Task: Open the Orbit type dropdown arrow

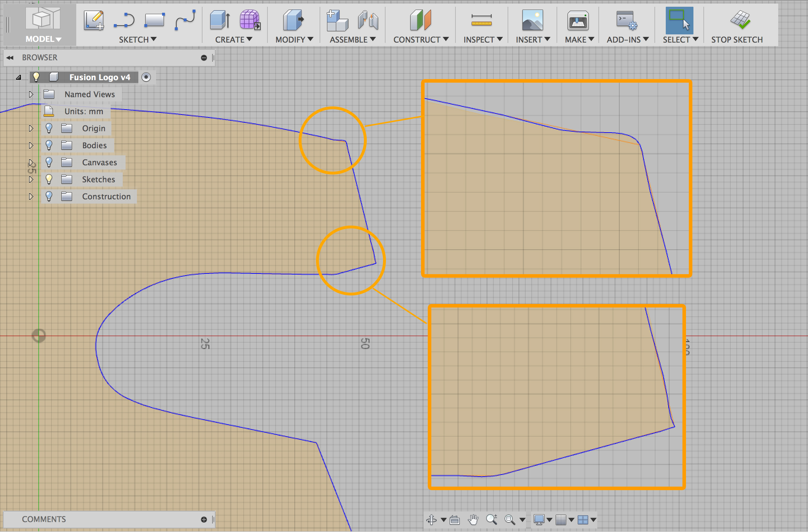Action: pos(443,520)
